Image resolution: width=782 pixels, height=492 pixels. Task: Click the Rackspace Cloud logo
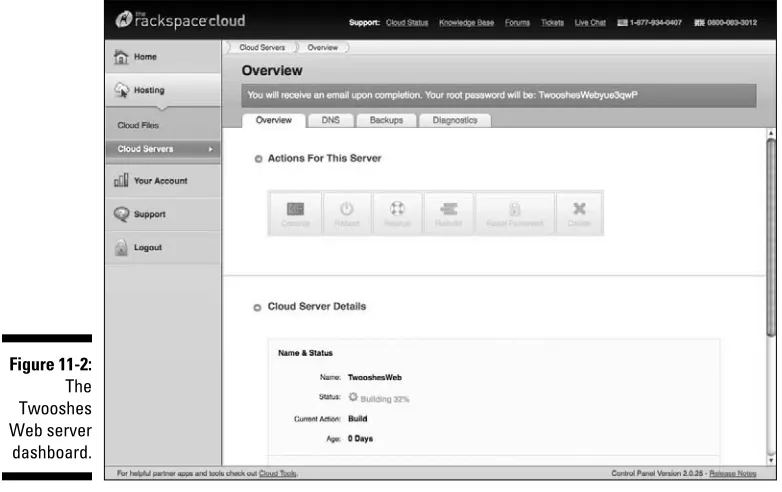(x=181, y=20)
